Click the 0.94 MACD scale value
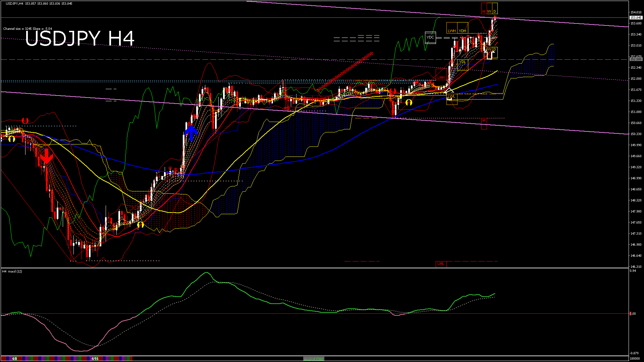The image size is (644, 362). [633, 271]
